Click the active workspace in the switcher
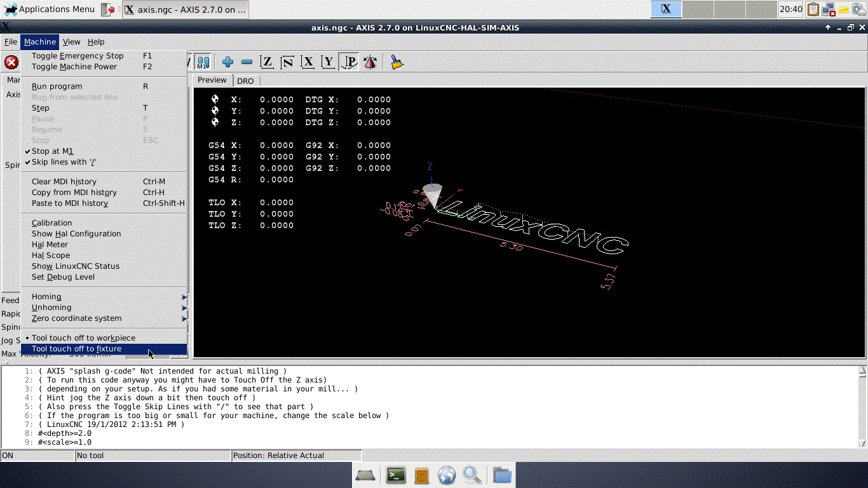This screenshot has height=488, width=868. [x=666, y=10]
